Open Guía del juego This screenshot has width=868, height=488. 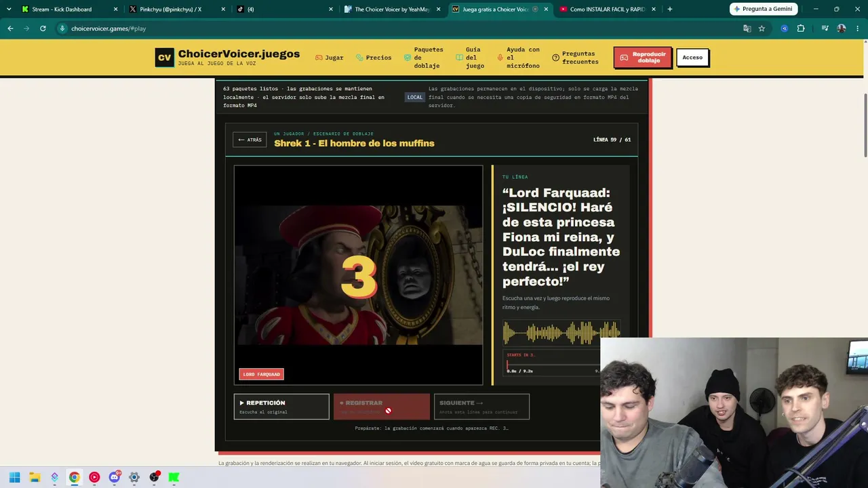470,58
